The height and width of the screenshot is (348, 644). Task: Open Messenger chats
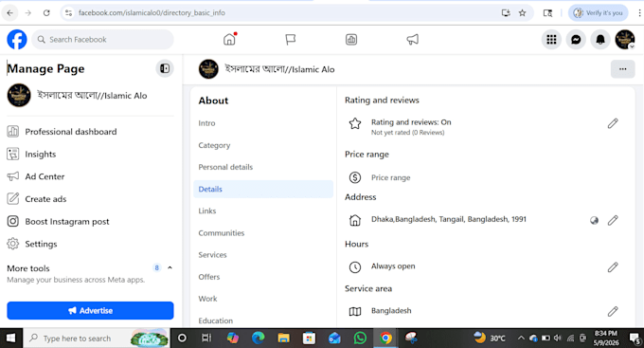tap(576, 40)
